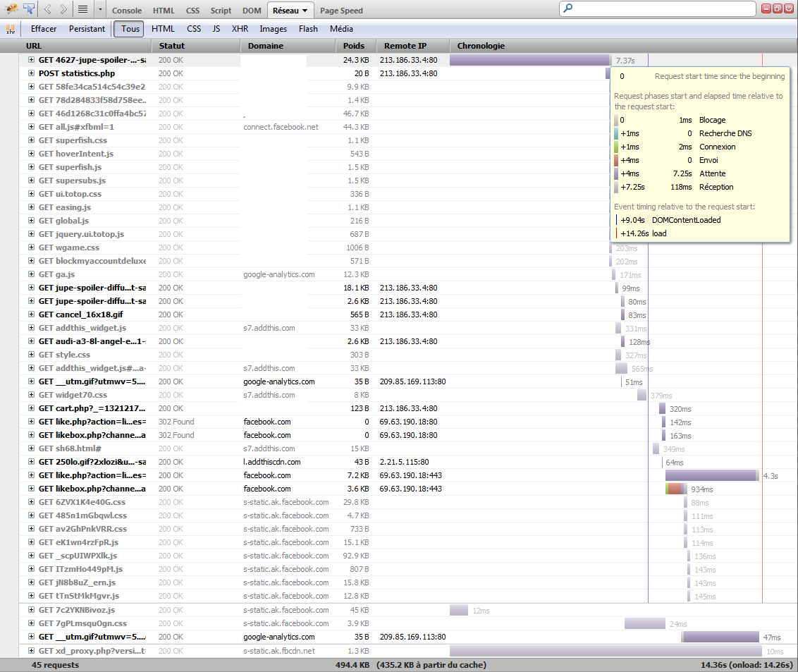Open the small arrow beside the lines icon

click(x=100, y=9)
